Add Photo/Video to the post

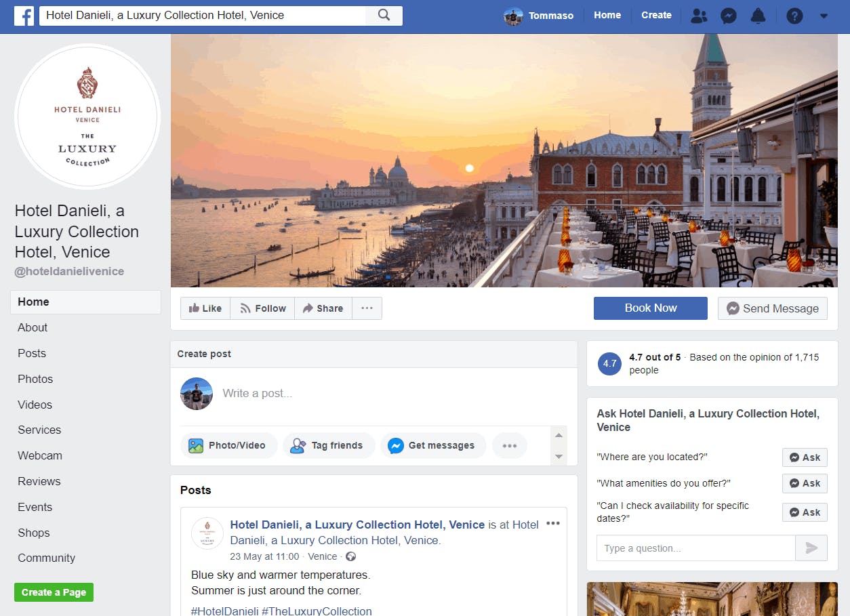[x=229, y=445]
